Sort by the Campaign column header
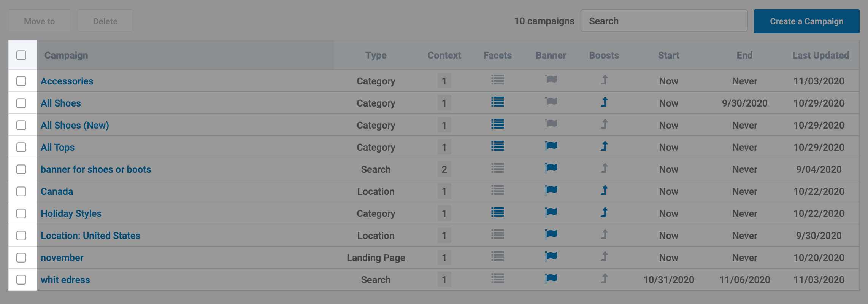The width and height of the screenshot is (868, 304). pos(66,55)
